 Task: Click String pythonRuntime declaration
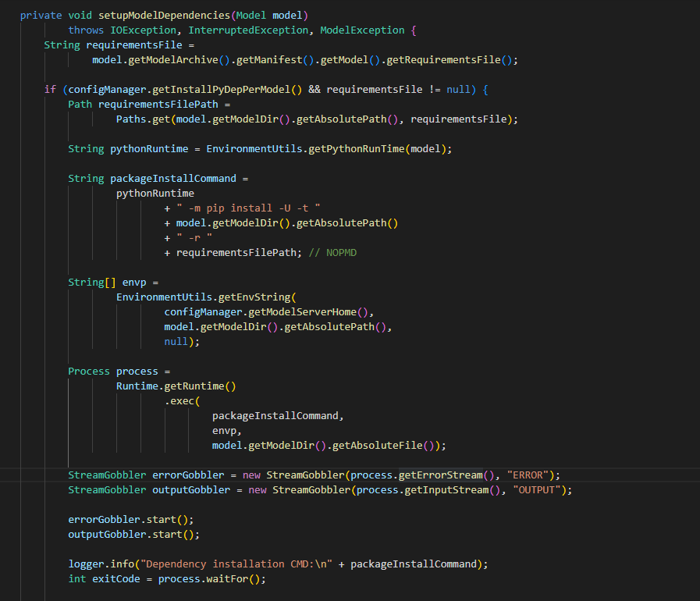(128, 149)
